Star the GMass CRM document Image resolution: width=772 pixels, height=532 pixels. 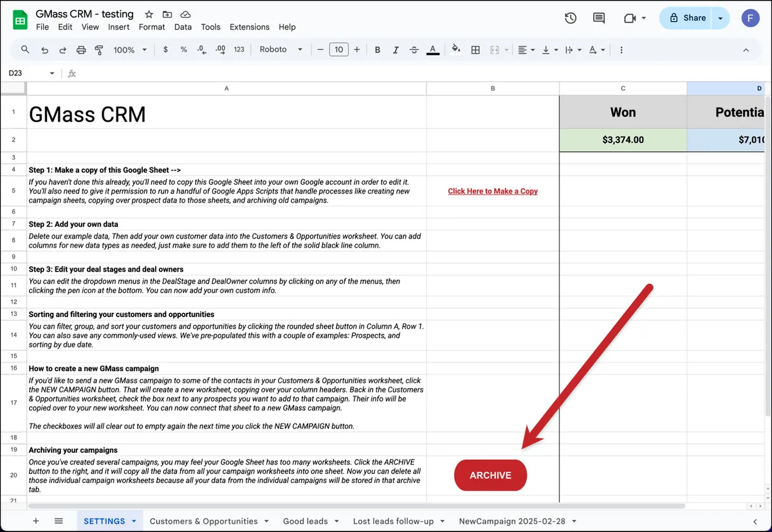(149, 14)
